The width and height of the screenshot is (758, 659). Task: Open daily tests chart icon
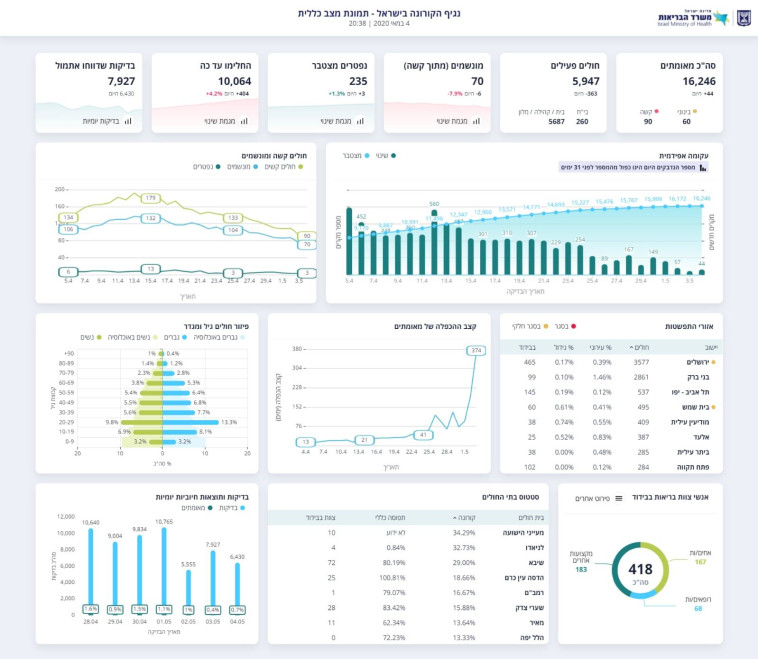86,121
